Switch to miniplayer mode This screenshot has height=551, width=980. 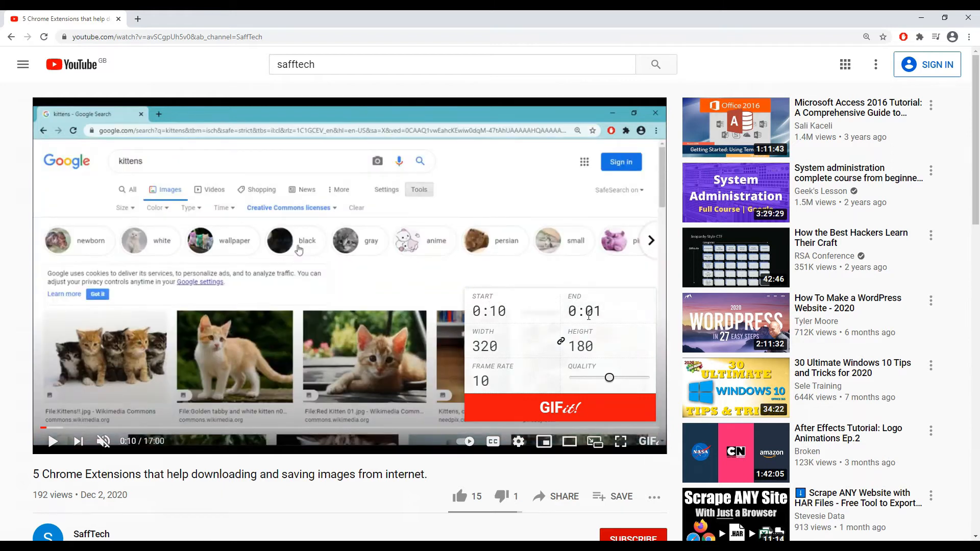click(x=544, y=441)
